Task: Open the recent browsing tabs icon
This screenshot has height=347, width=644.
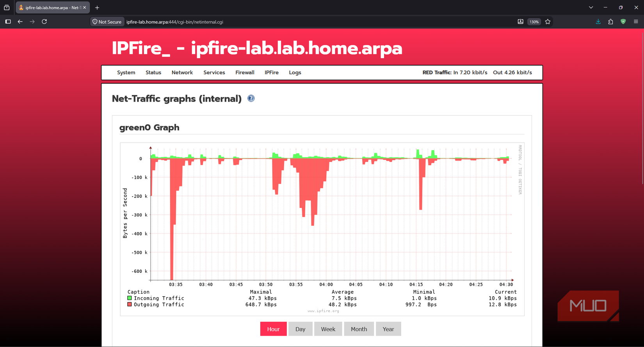Action: pos(7,7)
